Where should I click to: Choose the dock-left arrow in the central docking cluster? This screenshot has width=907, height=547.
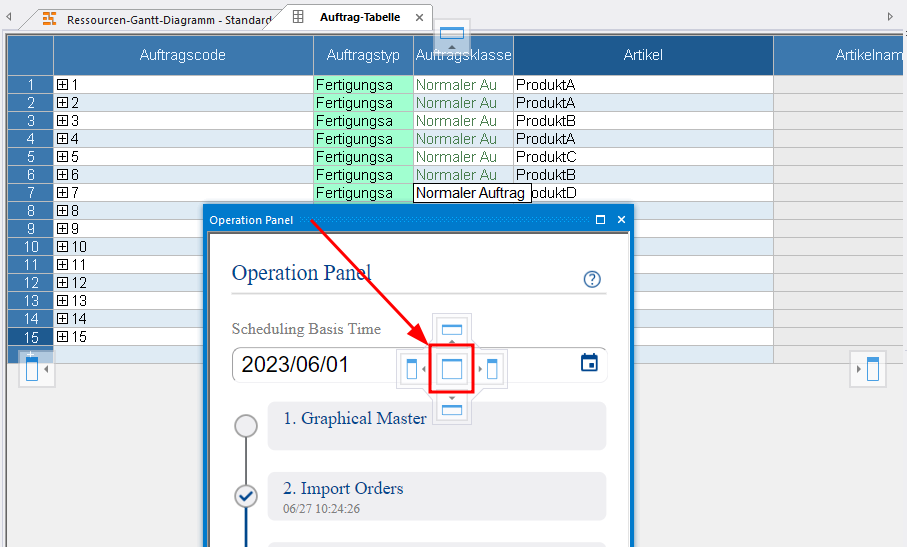411,369
